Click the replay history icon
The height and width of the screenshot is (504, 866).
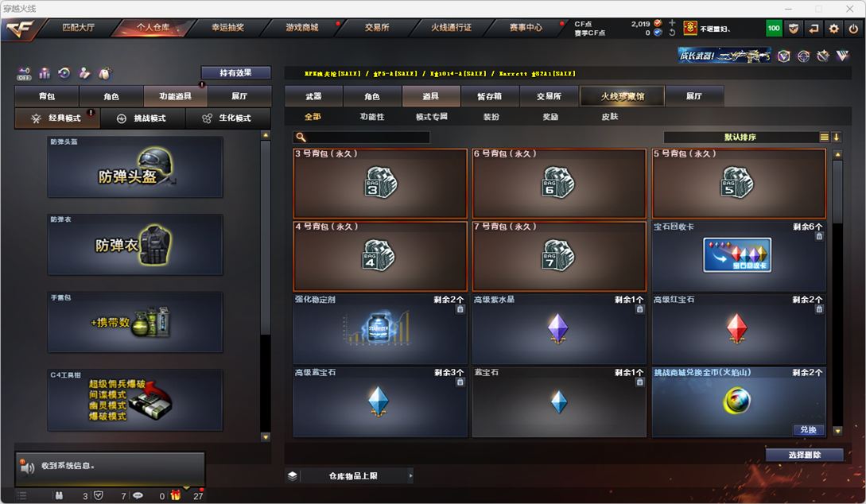point(64,73)
